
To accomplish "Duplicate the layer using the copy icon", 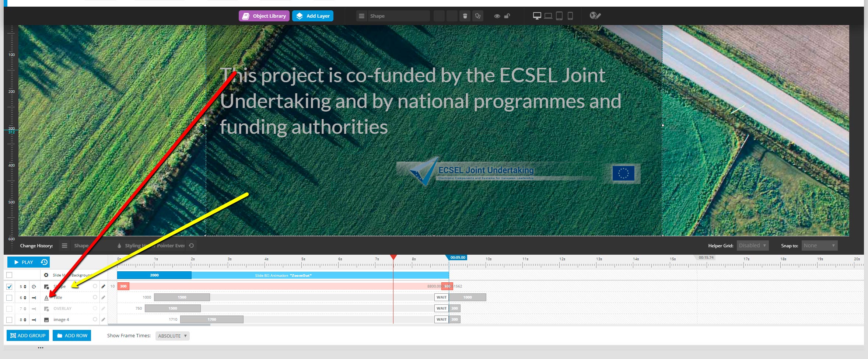I will [478, 16].
